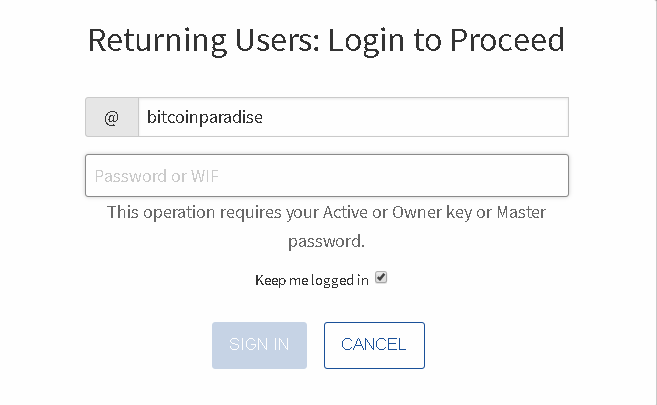The height and width of the screenshot is (405, 657).
Task: Click the word 'Keep' beside the checkbox
Action: [x=270, y=280]
